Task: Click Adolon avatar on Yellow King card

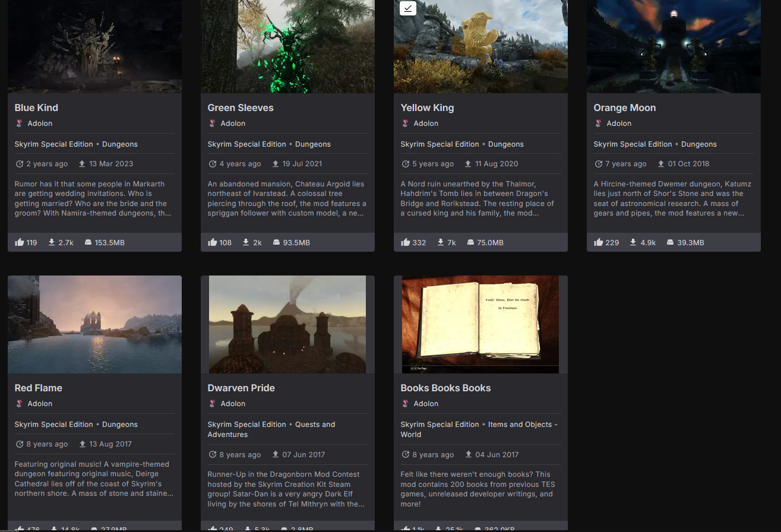Action: click(405, 123)
